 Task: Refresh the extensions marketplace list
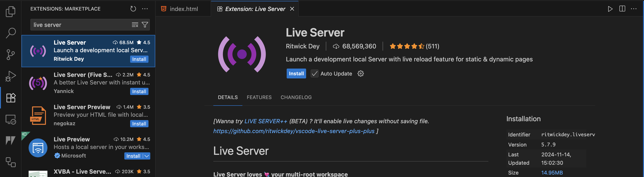(x=133, y=9)
